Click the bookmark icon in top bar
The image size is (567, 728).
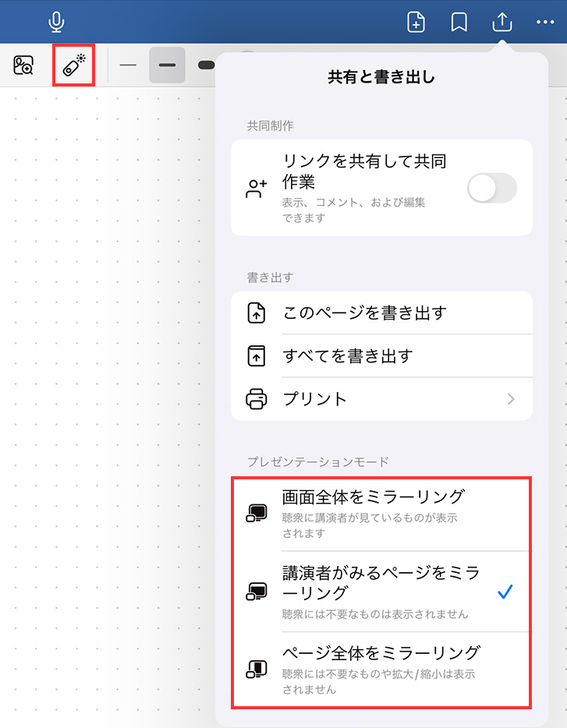coord(459,23)
